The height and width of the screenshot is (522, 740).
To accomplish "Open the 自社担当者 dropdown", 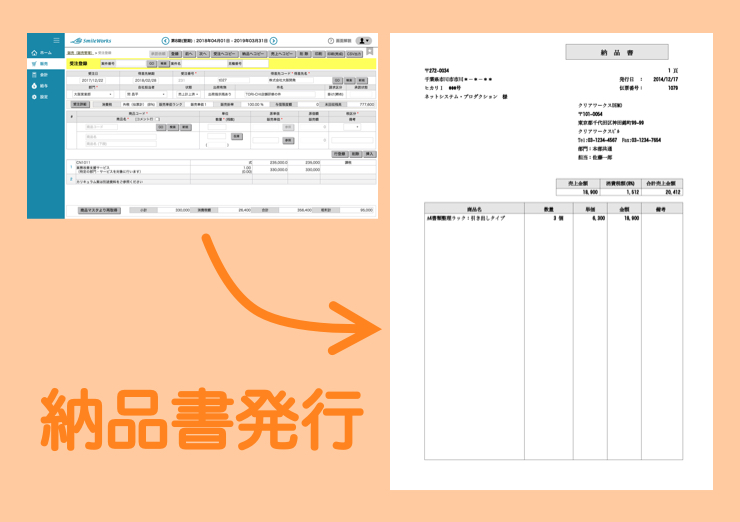I will 146,94.
